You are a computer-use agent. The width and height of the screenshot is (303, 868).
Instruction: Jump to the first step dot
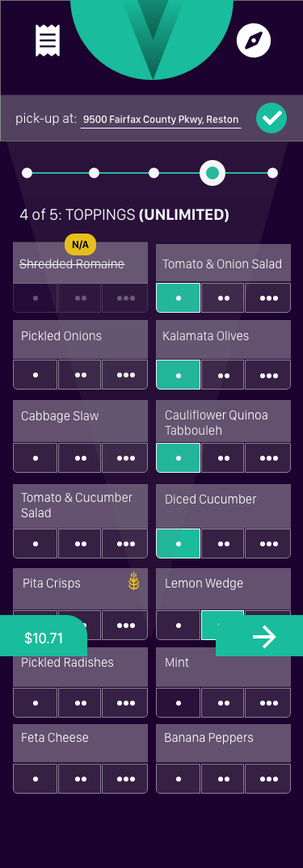tap(27, 173)
